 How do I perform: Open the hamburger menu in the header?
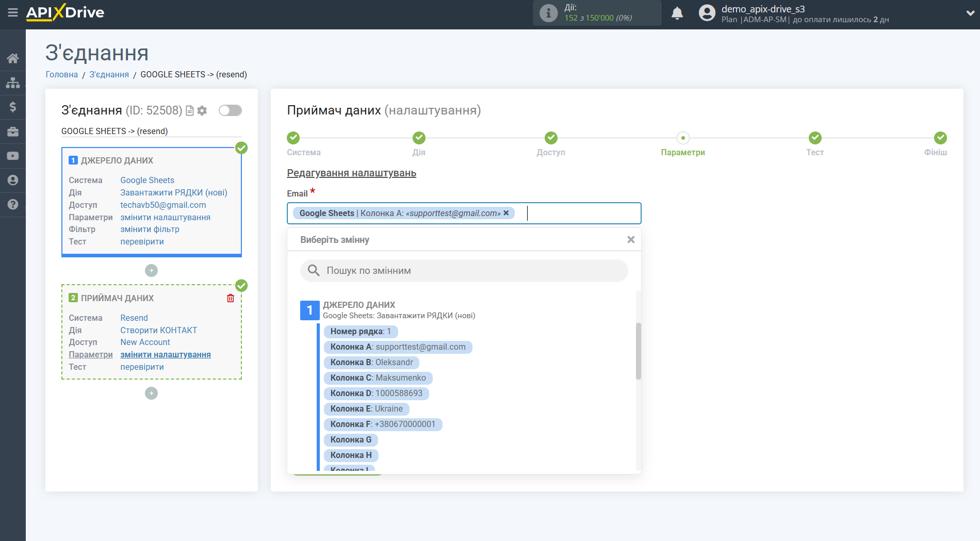tap(12, 12)
